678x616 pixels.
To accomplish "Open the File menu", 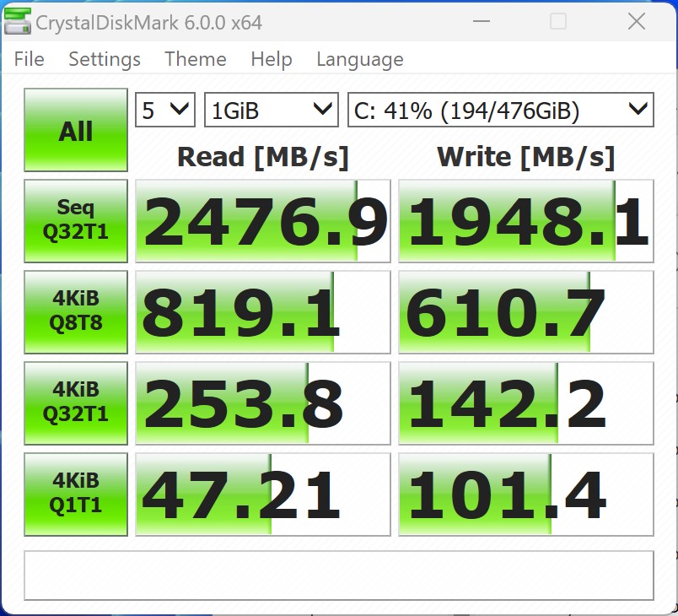I will (29, 59).
